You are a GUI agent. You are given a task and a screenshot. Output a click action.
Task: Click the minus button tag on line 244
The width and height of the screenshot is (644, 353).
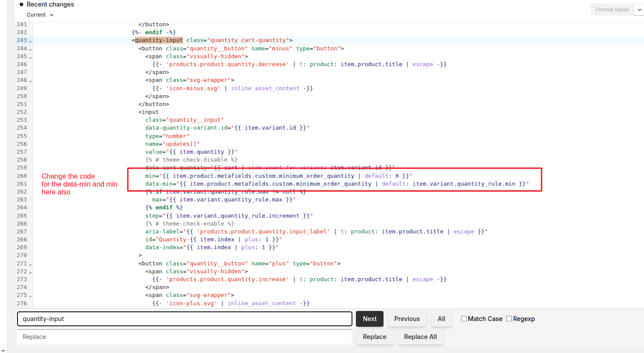tap(241, 48)
